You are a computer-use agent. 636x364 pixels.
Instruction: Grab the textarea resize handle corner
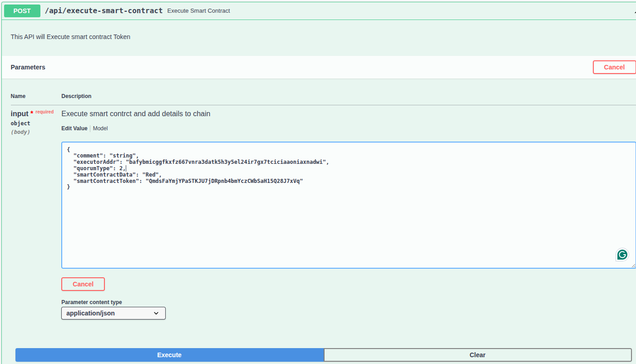tap(633, 266)
